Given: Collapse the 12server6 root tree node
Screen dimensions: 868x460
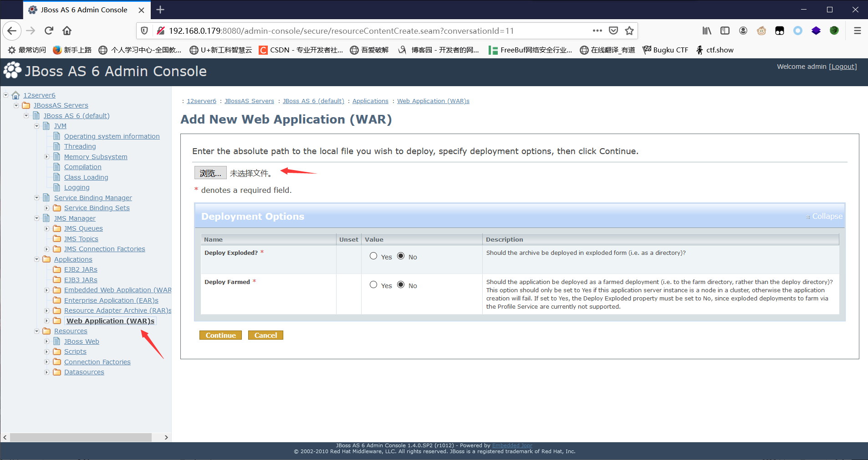Looking at the screenshot, I should pyautogui.click(x=6, y=95).
